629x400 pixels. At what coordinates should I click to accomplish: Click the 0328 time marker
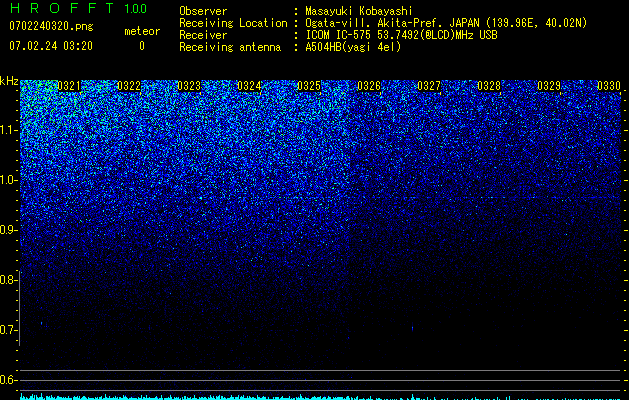(x=489, y=86)
